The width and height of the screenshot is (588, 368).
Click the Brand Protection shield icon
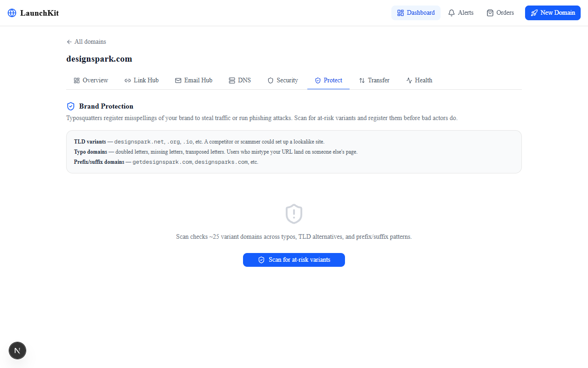[71, 106]
